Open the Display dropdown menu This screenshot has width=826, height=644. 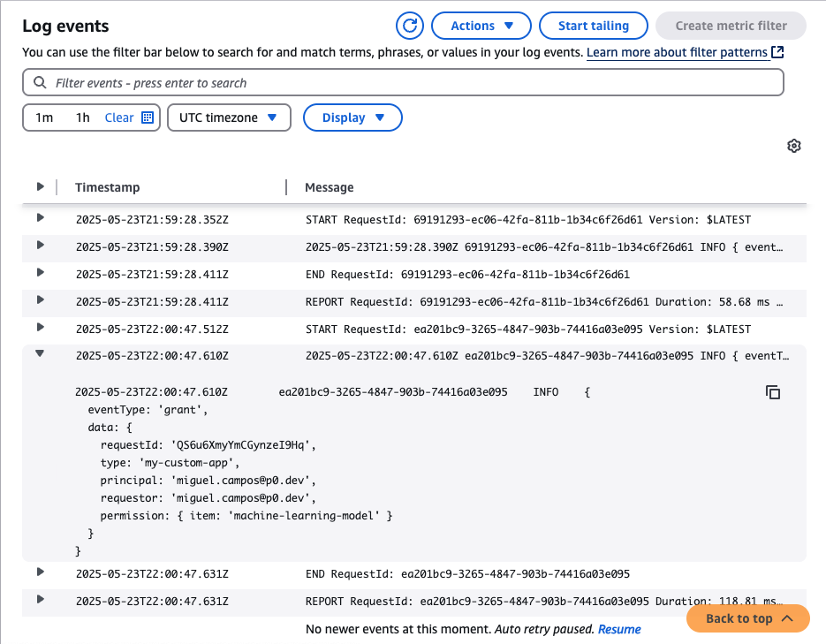352,117
